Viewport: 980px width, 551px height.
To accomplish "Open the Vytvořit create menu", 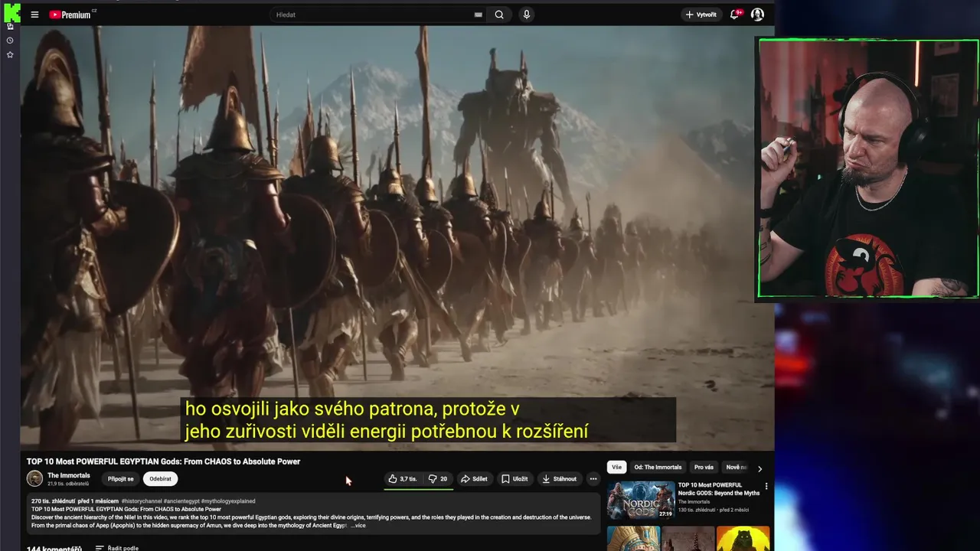I will click(x=701, y=15).
